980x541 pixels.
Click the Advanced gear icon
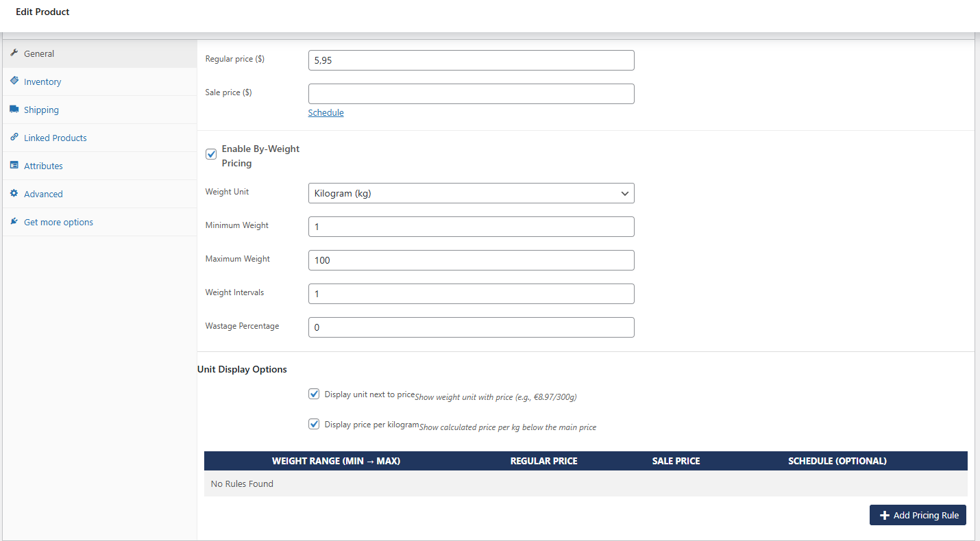[14, 193]
